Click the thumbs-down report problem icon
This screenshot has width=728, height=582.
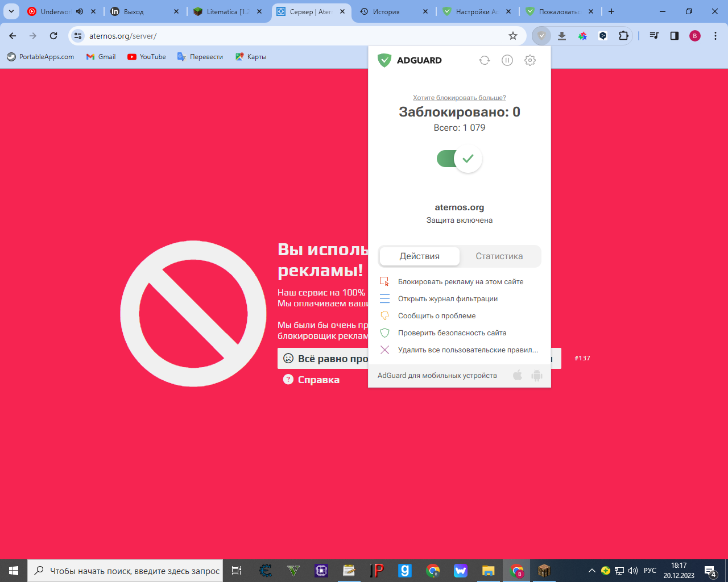[x=385, y=315]
